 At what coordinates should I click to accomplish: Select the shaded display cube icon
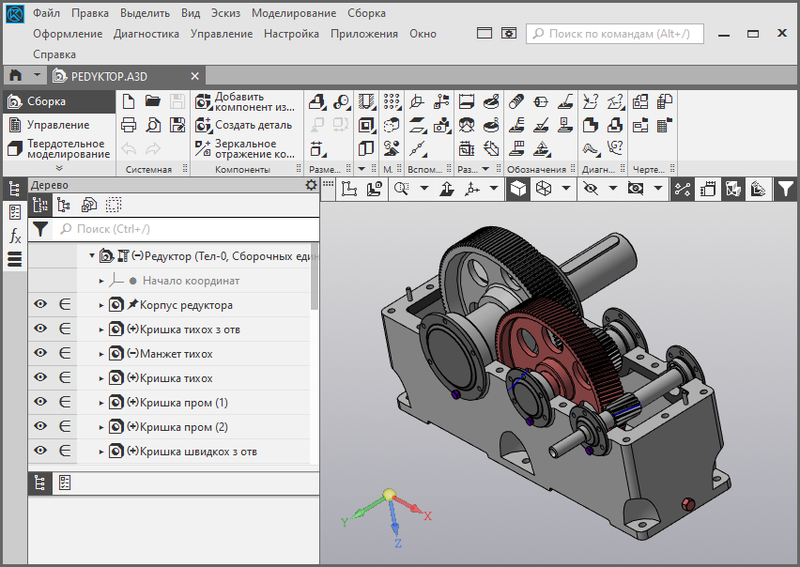click(518, 189)
